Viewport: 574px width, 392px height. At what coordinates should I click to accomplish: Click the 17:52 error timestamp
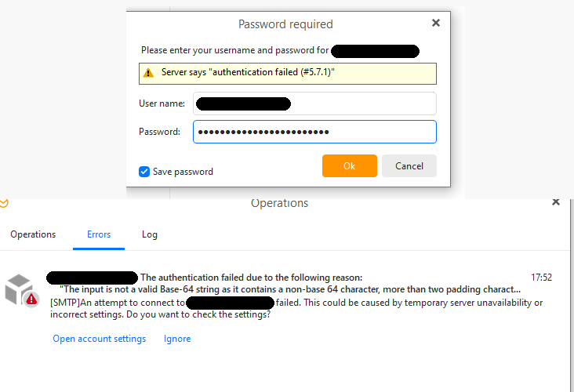541,278
